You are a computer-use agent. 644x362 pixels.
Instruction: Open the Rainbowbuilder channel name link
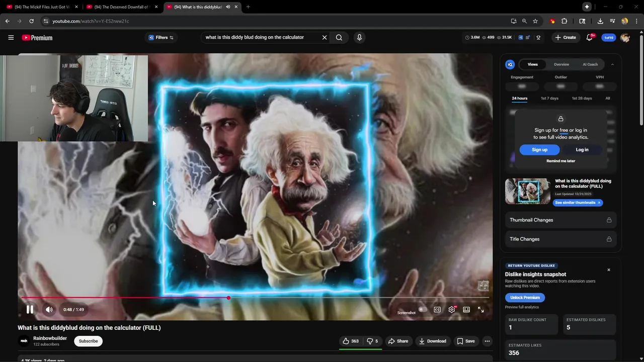(x=50, y=338)
